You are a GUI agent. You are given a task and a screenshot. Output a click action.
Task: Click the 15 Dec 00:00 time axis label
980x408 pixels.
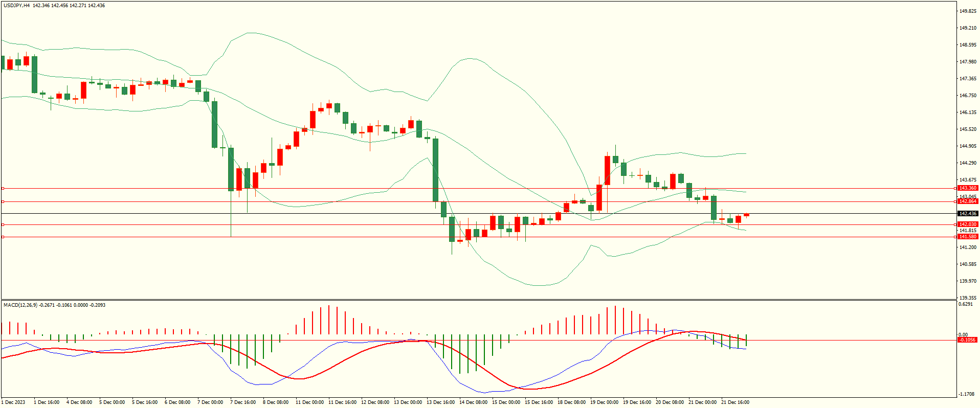pos(506,402)
